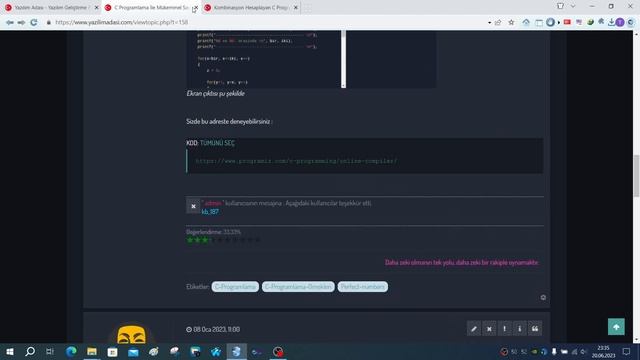Open the tab search chevron in the title bar

click(x=573, y=6)
